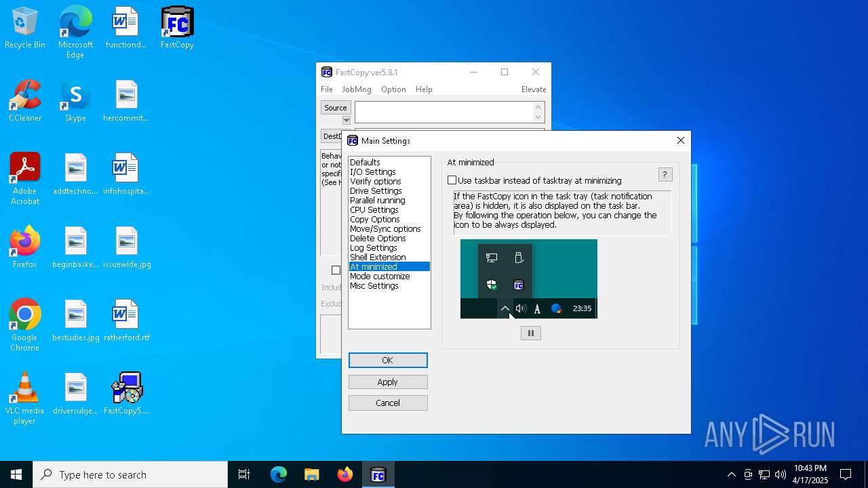Click the Apply button
Screen dimensions: 868x488
pos(388,382)
